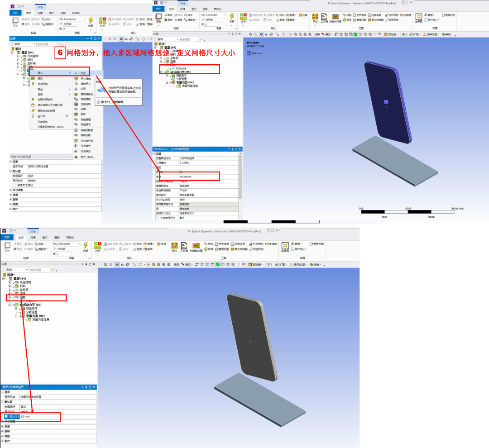Image resolution: width=489 pixels, height=448 pixels.
Task: Open My Computer dropdown in bottom window
Action: pos(66,244)
